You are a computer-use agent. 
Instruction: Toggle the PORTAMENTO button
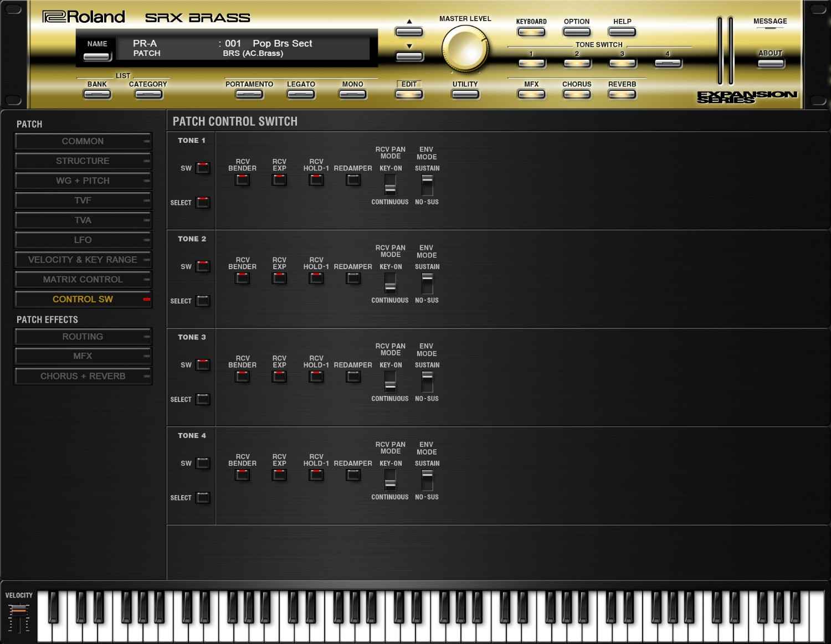(x=249, y=95)
